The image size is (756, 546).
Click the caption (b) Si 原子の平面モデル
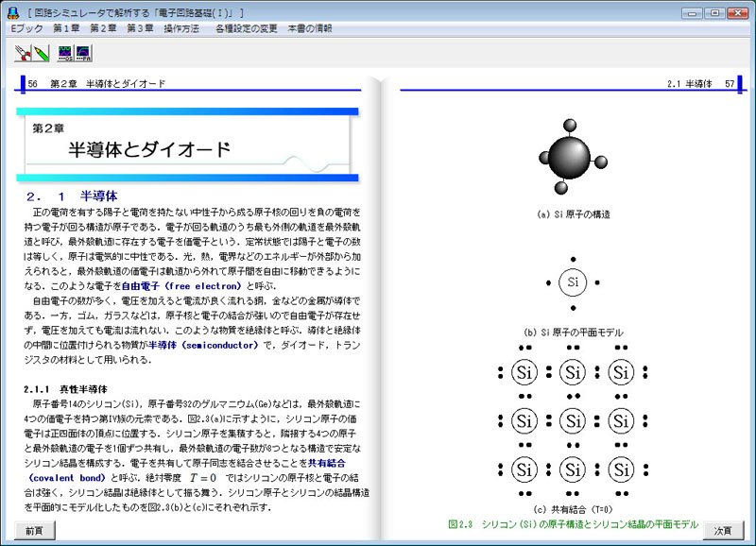click(574, 333)
